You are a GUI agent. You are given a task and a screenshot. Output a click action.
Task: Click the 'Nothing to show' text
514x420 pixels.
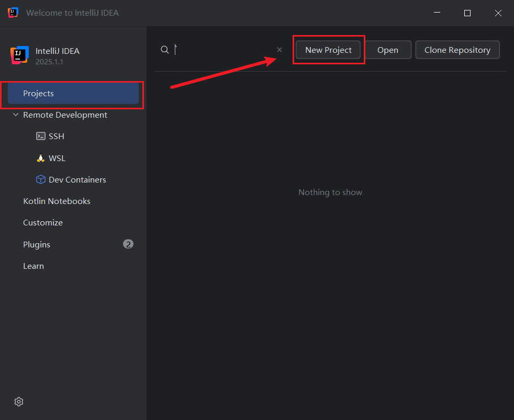click(330, 192)
